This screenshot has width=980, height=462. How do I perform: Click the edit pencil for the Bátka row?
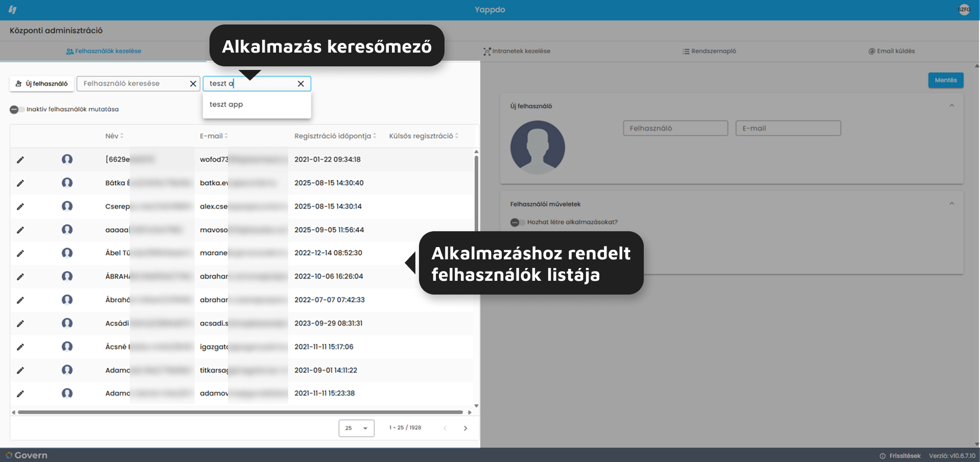[x=20, y=183]
